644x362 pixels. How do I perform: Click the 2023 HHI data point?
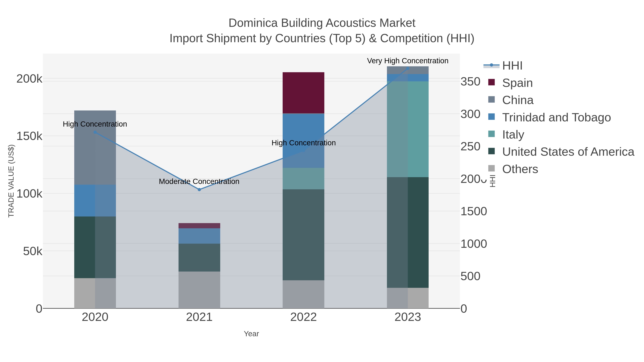(408, 68)
